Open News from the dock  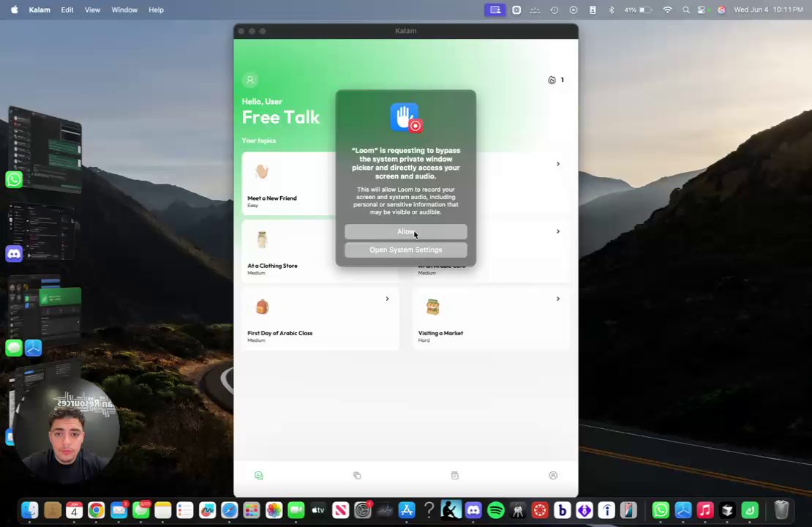tap(340, 510)
